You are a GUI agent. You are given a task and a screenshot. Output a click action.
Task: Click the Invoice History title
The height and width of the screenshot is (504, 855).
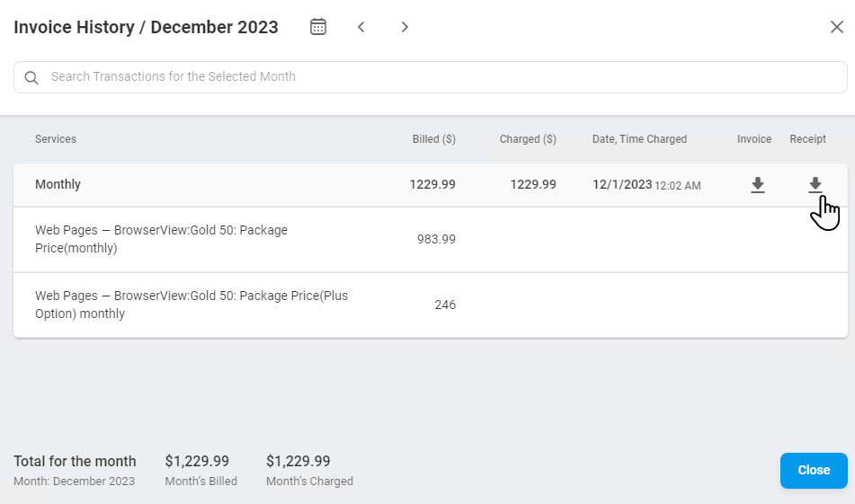146,27
